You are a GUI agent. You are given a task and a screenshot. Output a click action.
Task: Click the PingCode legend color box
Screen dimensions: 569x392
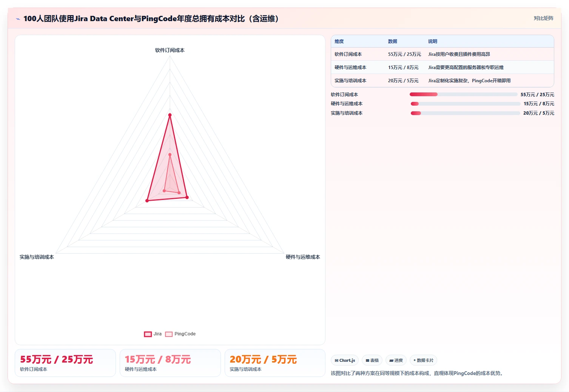pyautogui.click(x=169, y=334)
